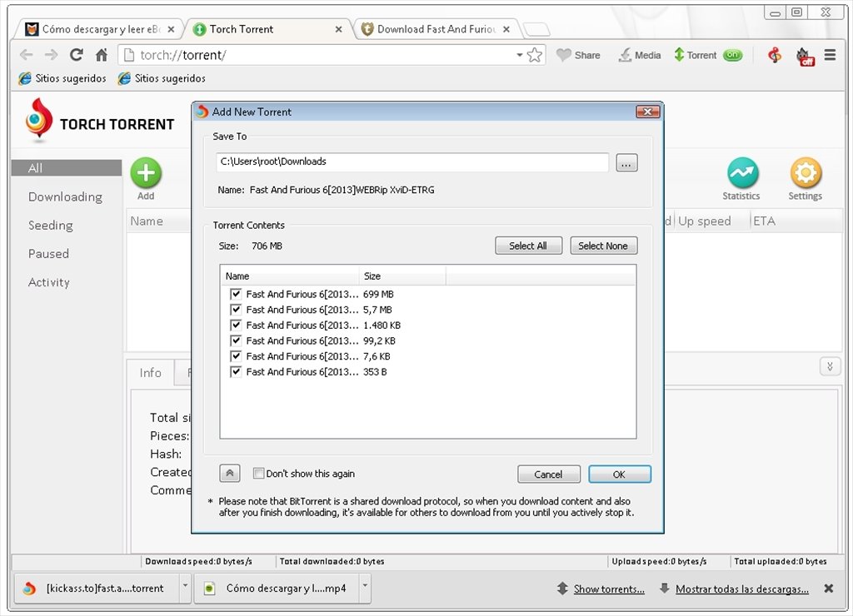Show All torrents in sidebar
Image resolution: width=853 pixels, height=616 pixels.
coord(67,168)
